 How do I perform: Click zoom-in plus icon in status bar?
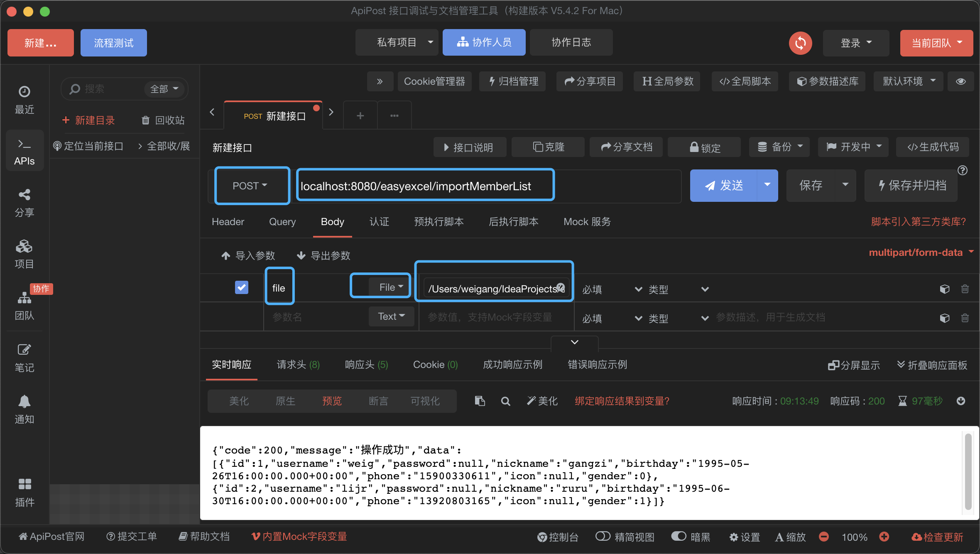tap(884, 537)
